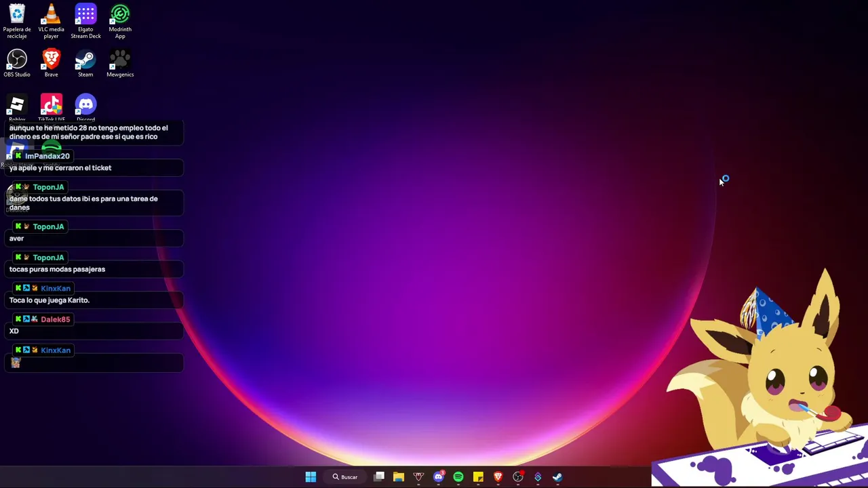This screenshot has width=868, height=488.
Task: Open the TikTok LIVE Studio desktop shortcut
Action: tap(52, 107)
